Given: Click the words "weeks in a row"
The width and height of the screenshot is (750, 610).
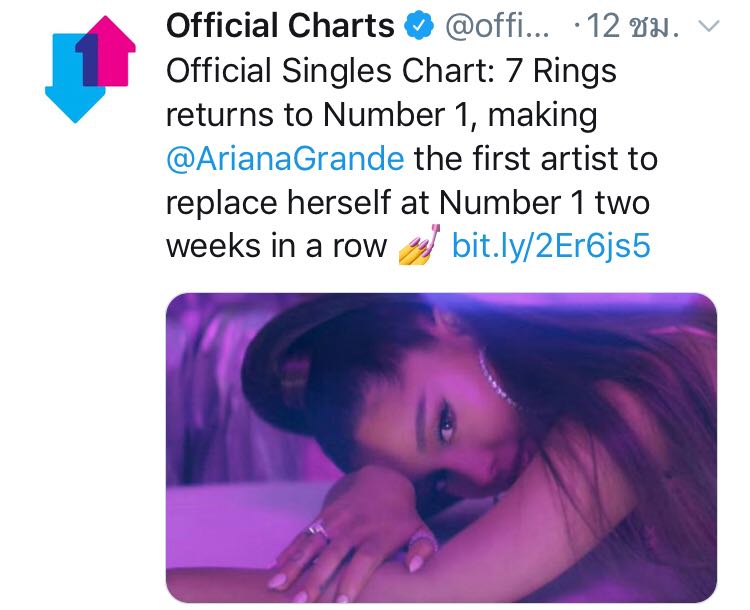Looking at the screenshot, I should (275, 245).
